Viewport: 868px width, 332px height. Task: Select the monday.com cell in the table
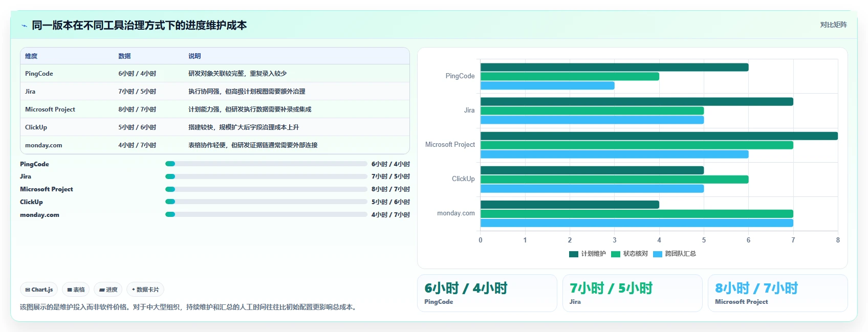point(44,145)
